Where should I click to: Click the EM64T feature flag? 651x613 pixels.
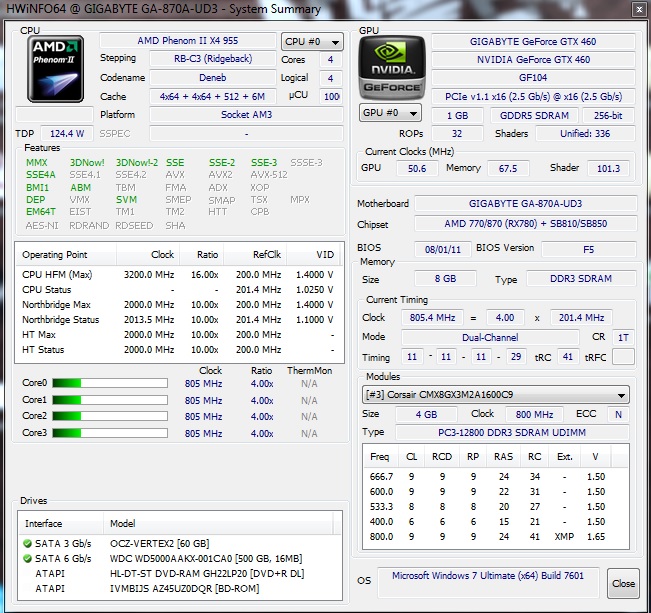coord(40,212)
